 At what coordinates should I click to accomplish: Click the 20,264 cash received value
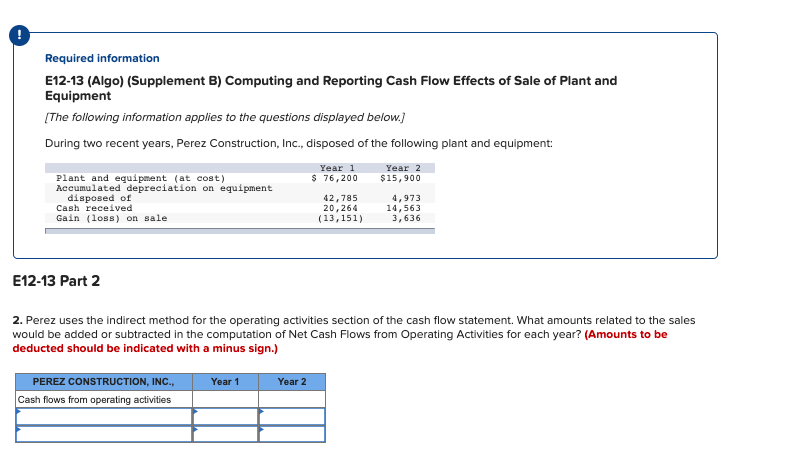tap(341, 208)
